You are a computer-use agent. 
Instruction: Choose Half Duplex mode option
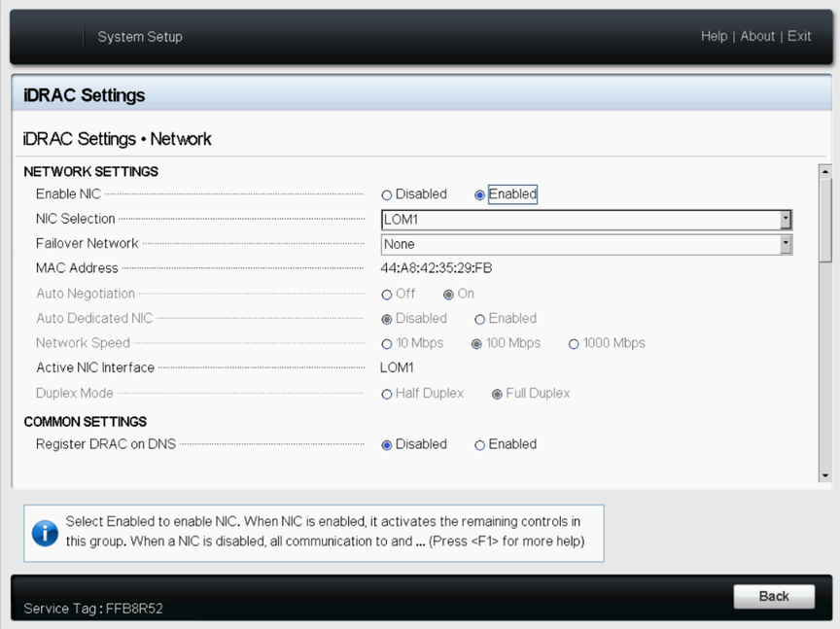[x=387, y=395]
